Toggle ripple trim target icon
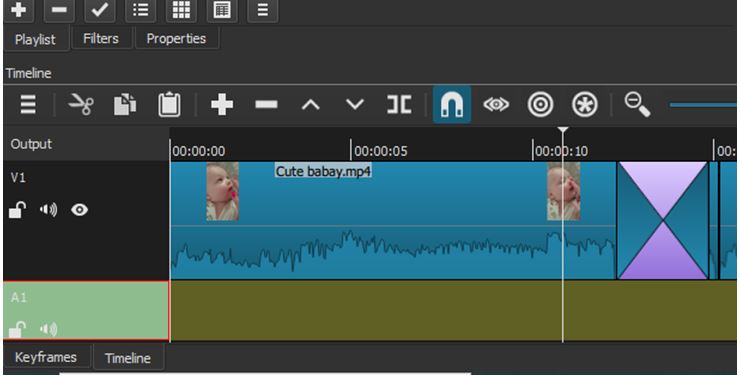 pyautogui.click(x=540, y=104)
